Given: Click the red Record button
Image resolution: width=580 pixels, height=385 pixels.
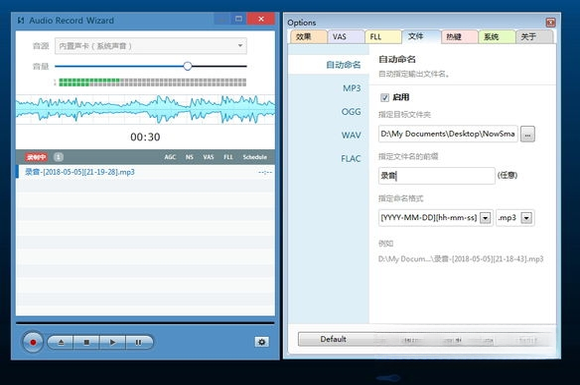Looking at the screenshot, I should pos(33,342).
